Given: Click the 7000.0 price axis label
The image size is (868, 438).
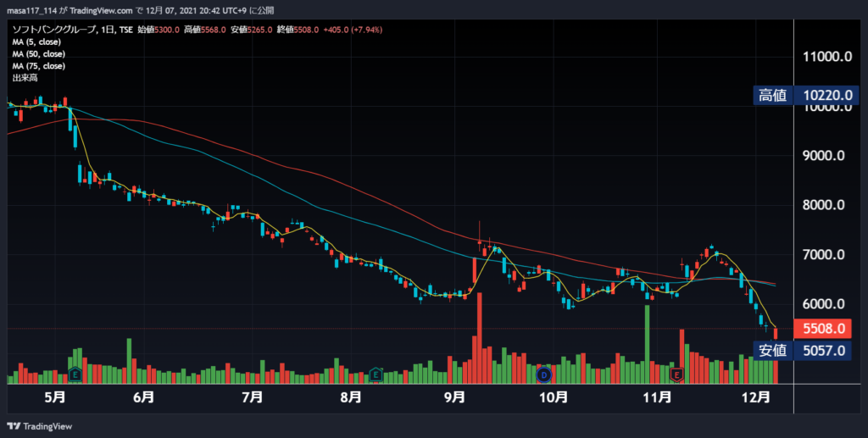Looking at the screenshot, I should [824, 255].
